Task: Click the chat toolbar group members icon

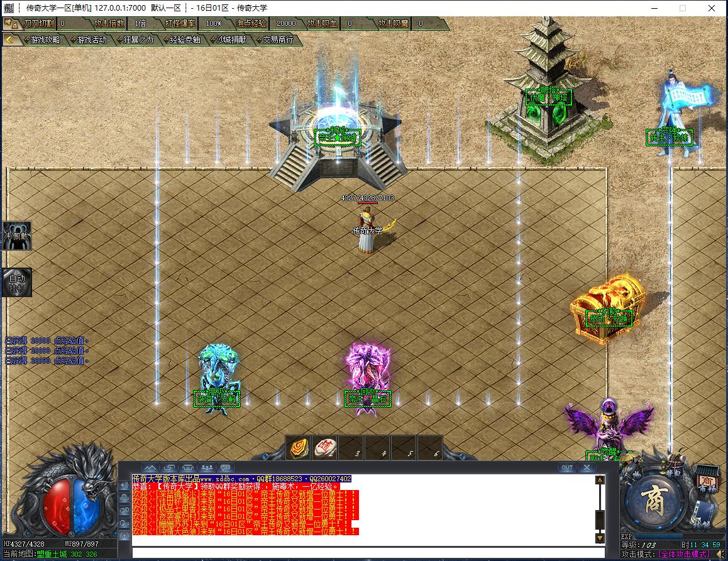Action: click(207, 467)
